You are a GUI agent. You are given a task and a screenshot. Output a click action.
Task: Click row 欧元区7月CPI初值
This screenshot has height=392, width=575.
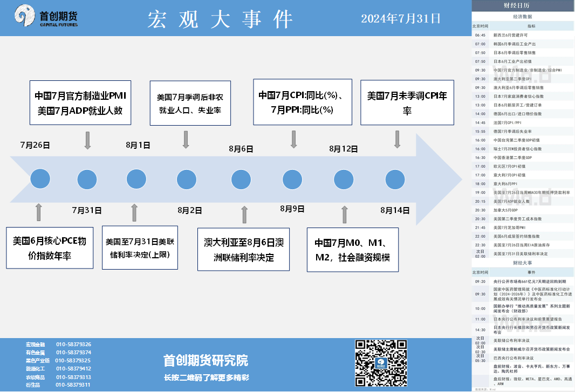(523, 167)
